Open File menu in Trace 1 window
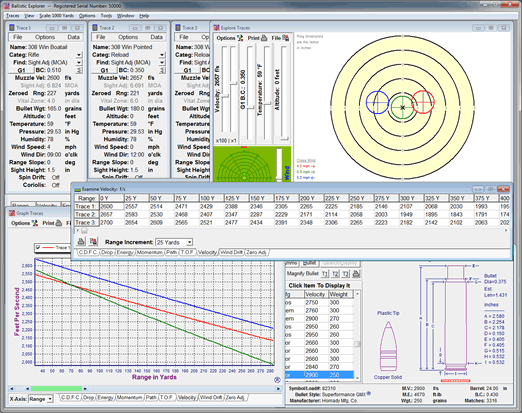Screen dimensions: 522x413 tap(17, 37)
